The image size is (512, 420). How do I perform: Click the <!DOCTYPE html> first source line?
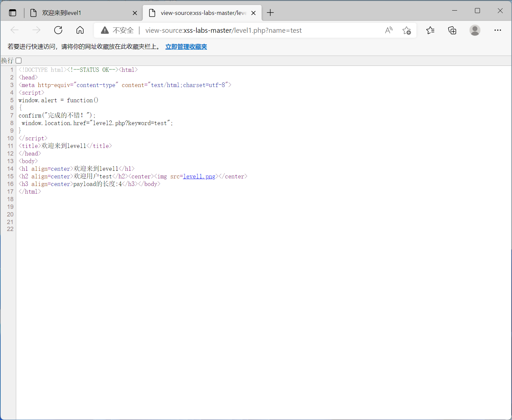click(x=78, y=70)
